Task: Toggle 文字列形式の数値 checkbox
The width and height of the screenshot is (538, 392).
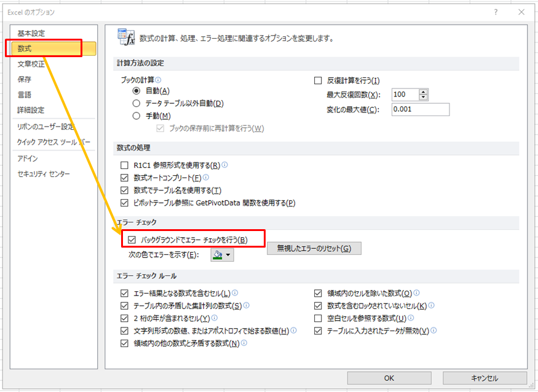Action: [125, 331]
